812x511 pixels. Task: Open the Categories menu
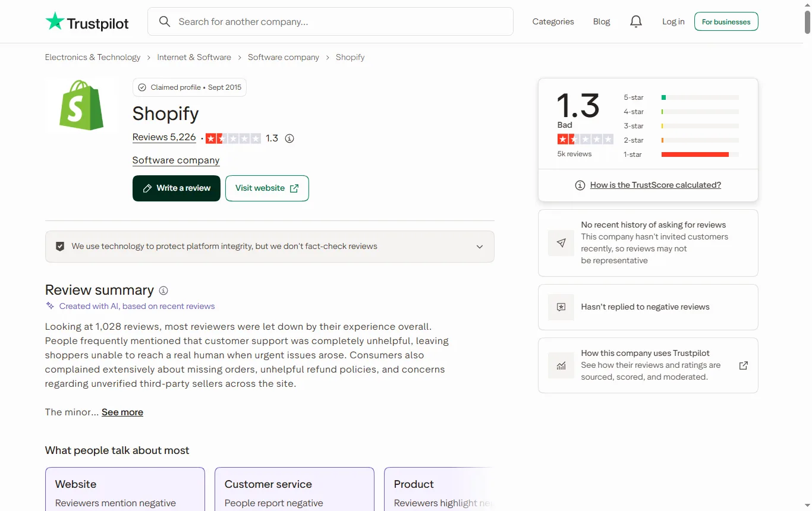[x=553, y=22]
